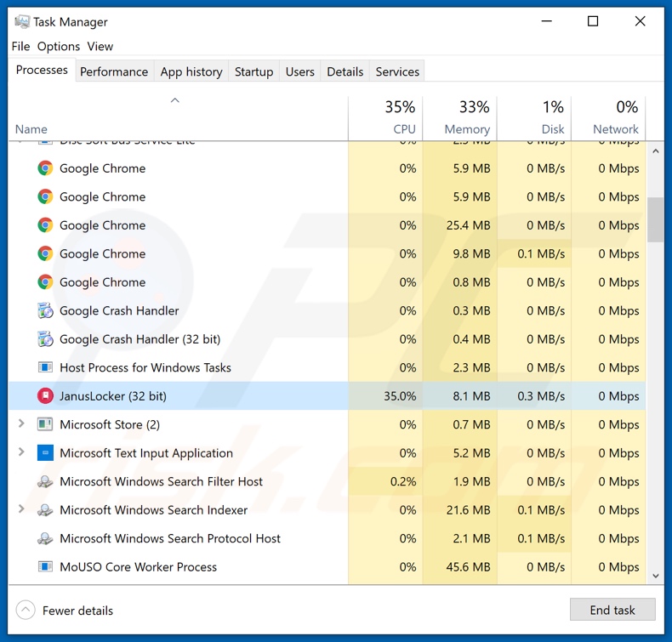
Task: Click the Microsoft Store icon
Action: pyautogui.click(x=45, y=424)
